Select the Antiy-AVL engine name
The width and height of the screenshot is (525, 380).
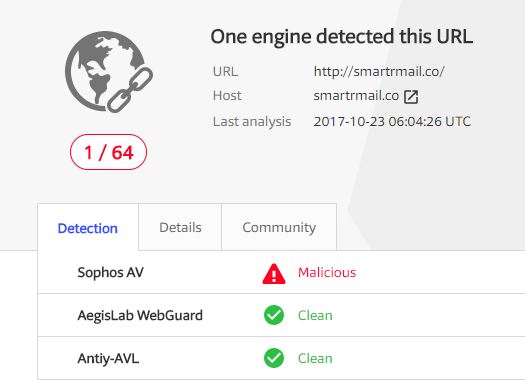click(108, 359)
